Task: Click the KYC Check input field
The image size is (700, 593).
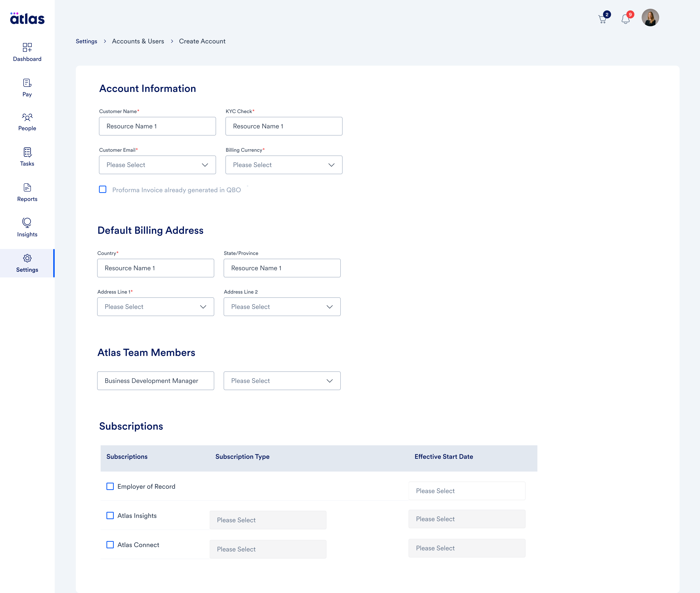Action: (284, 126)
